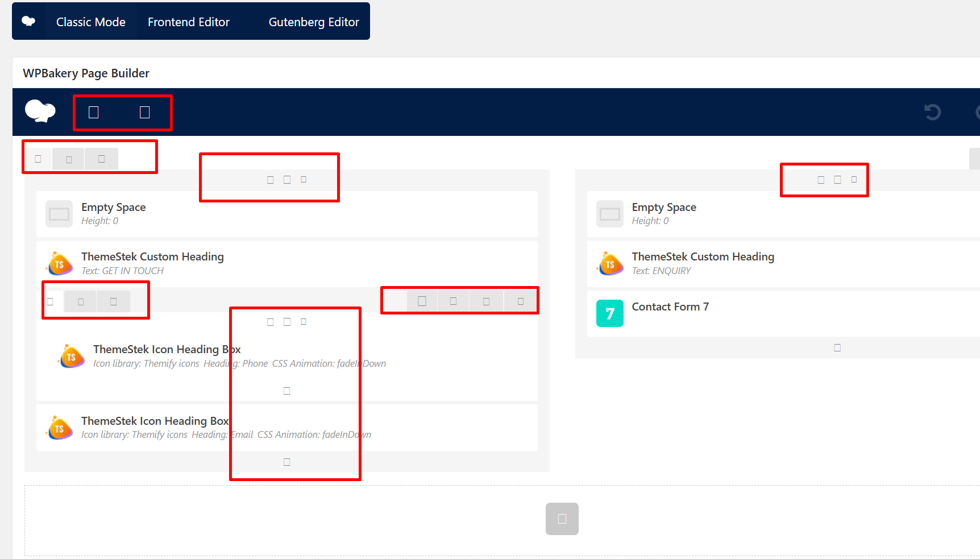Image resolution: width=980 pixels, height=559 pixels.
Task: Click the Contact Form 7 teal icon
Action: (x=610, y=313)
